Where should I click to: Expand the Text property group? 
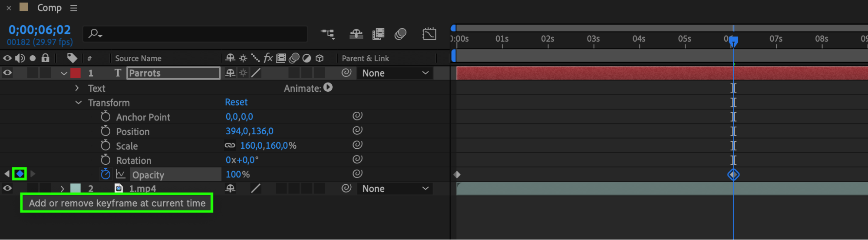tap(77, 88)
